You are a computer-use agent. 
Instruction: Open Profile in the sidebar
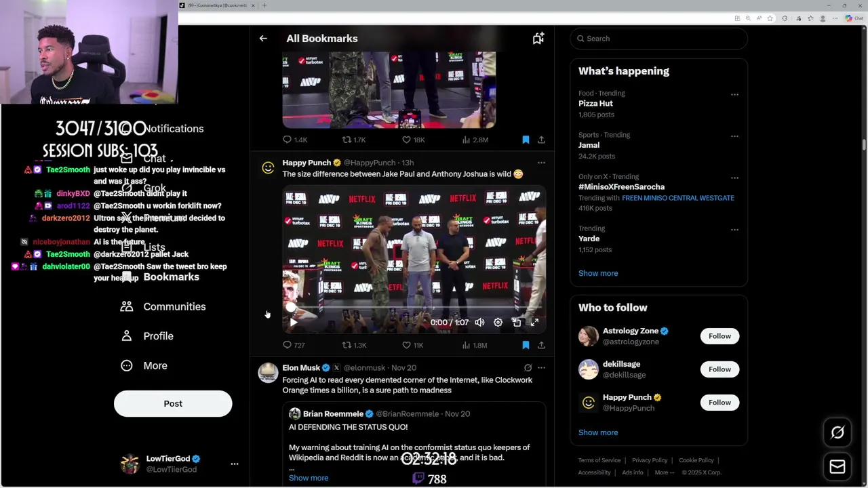[x=147, y=336]
